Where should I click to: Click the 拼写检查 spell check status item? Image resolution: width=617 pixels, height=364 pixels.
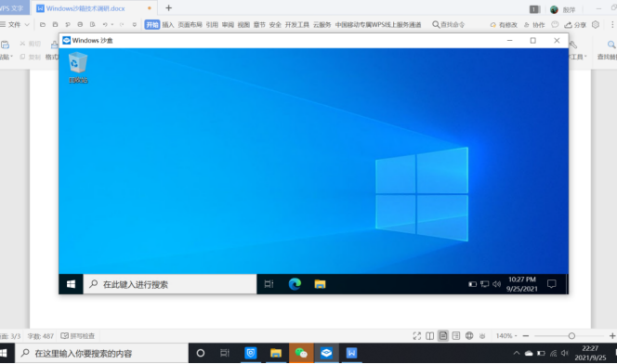tap(78, 336)
